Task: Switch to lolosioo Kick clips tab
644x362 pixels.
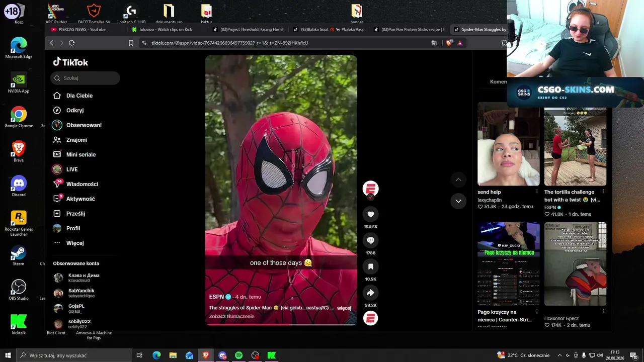Action: (x=166, y=29)
